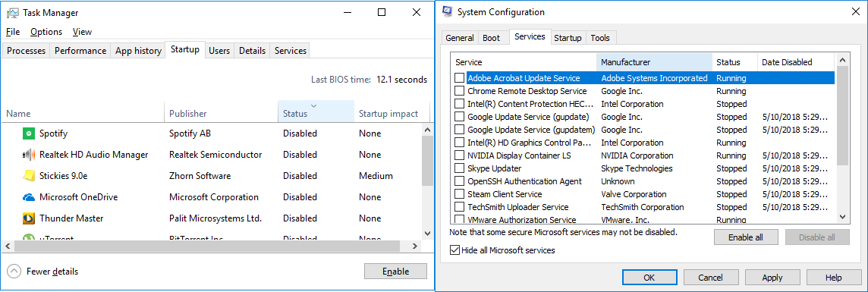Open the Options menu in Task Manager

coord(46,32)
